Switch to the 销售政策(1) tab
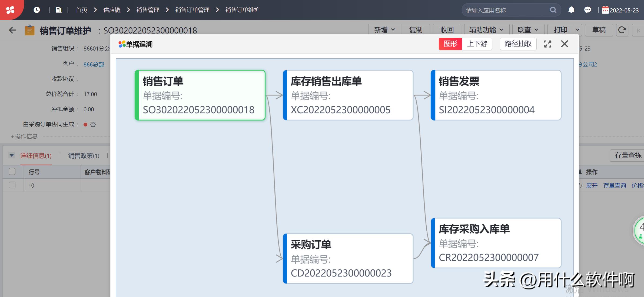The height and width of the screenshot is (297, 644). pos(84,156)
